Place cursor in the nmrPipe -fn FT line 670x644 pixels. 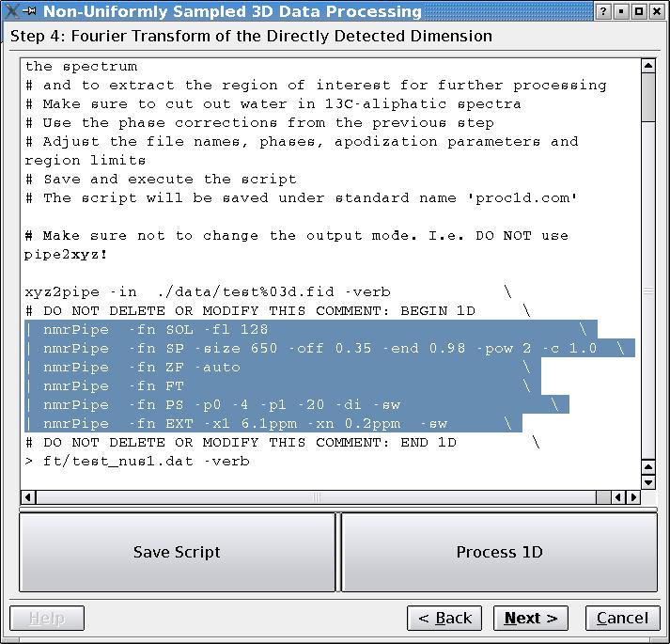(113, 386)
